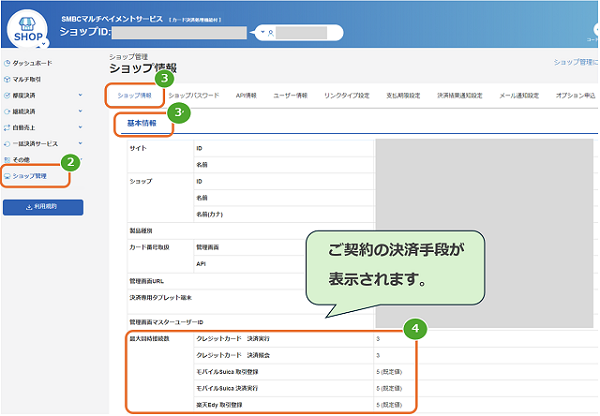Click the SHOP logo icon

click(x=28, y=30)
